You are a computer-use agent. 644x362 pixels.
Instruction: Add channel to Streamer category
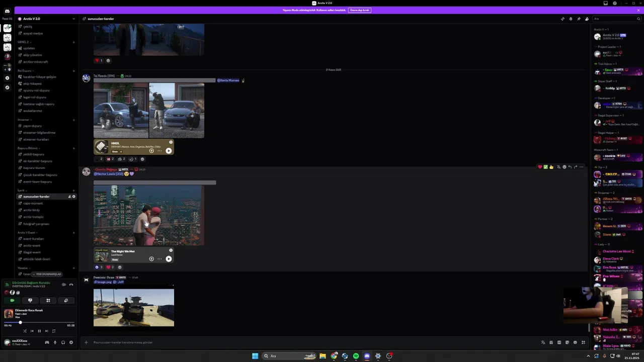(x=74, y=120)
